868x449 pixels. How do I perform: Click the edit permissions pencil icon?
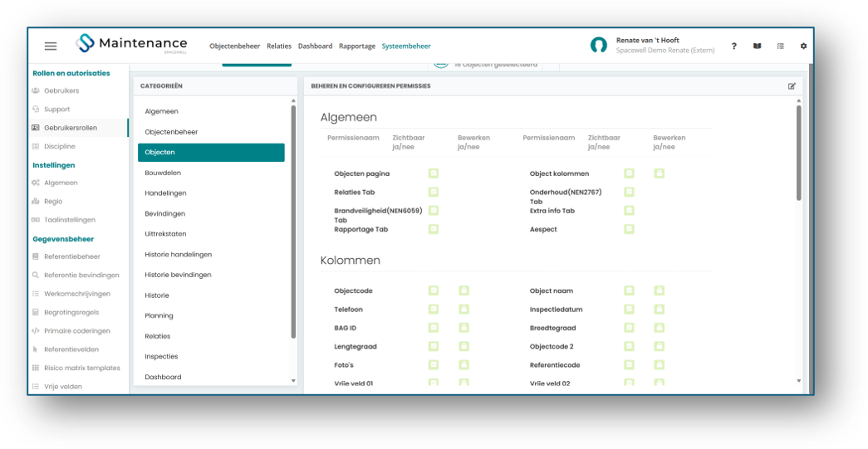pyautogui.click(x=792, y=86)
